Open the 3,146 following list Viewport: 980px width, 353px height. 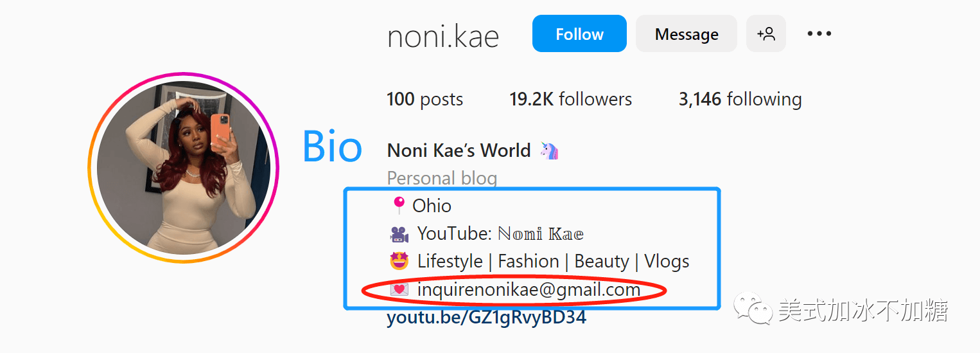[x=740, y=100]
